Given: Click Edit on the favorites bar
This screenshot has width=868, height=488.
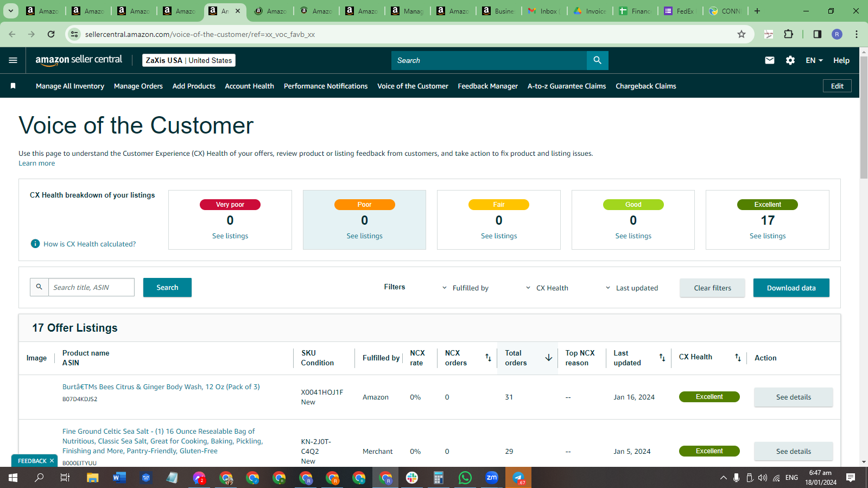Looking at the screenshot, I should pos(837,86).
